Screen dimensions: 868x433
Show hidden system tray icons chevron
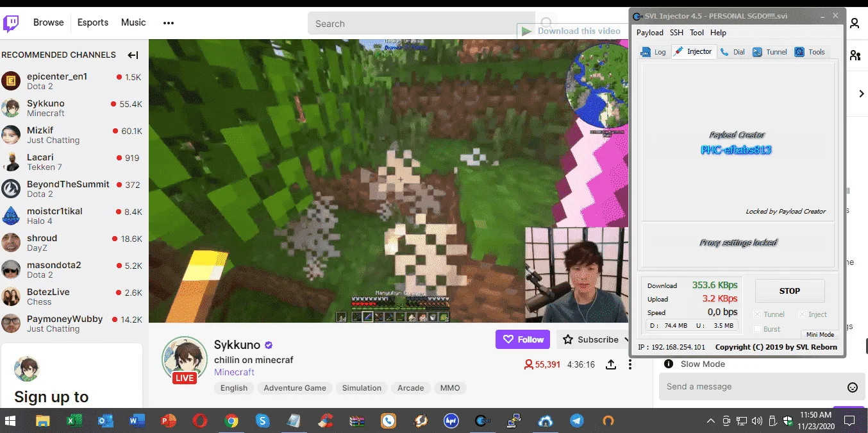click(710, 421)
